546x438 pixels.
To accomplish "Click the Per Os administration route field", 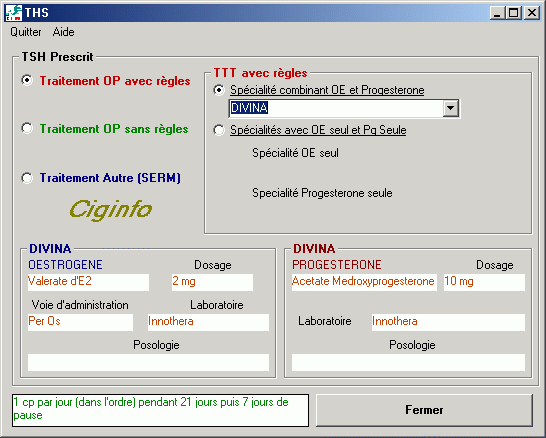I will [80, 322].
